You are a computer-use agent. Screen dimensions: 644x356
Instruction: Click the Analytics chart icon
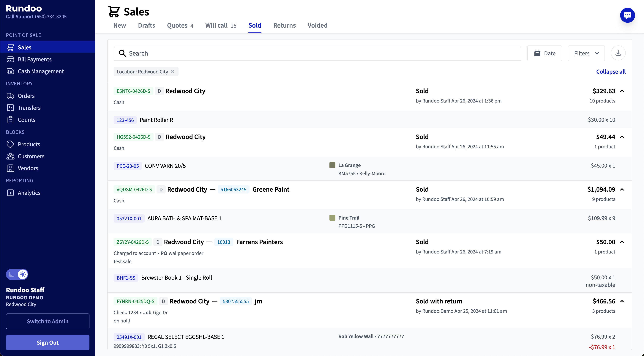pyautogui.click(x=10, y=193)
